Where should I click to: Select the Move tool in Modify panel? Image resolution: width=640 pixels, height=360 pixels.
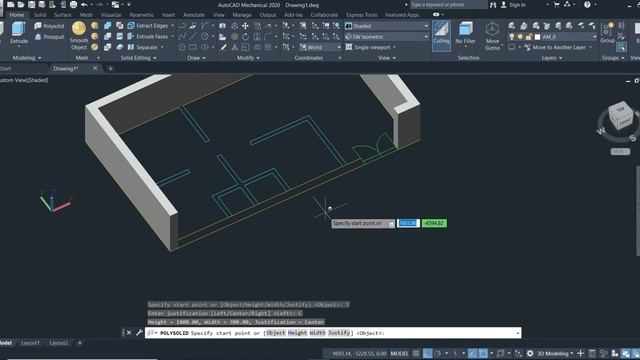pos(245,26)
